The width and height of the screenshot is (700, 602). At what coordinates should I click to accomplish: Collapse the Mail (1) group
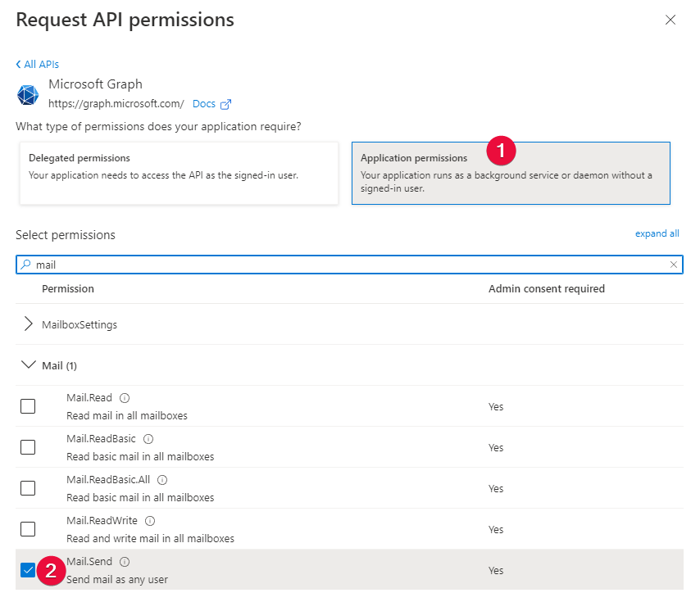coord(28,364)
